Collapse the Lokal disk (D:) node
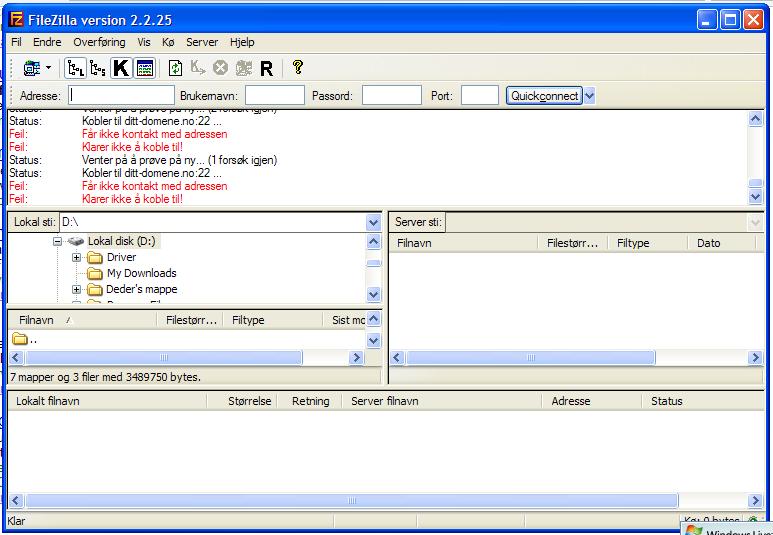Viewport: 773px width, 535px height. (58, 242)
